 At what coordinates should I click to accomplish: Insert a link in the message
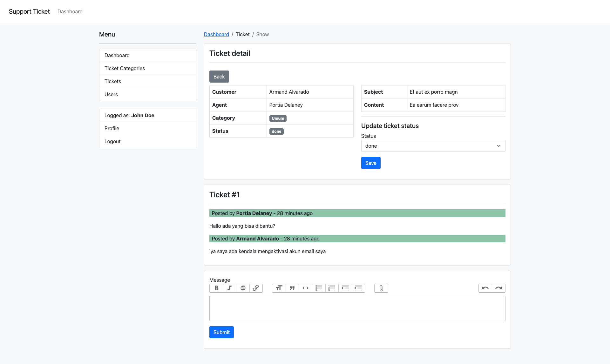(x=256, y=288)
